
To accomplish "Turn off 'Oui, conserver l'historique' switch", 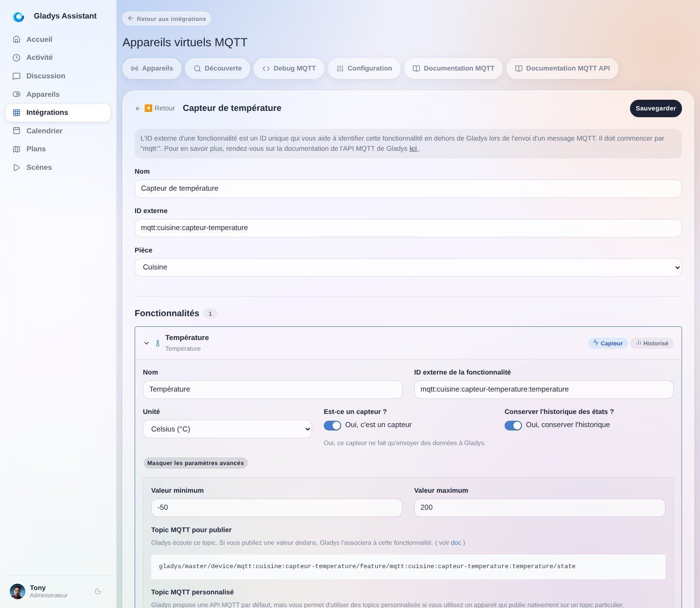I will [513, 426].
